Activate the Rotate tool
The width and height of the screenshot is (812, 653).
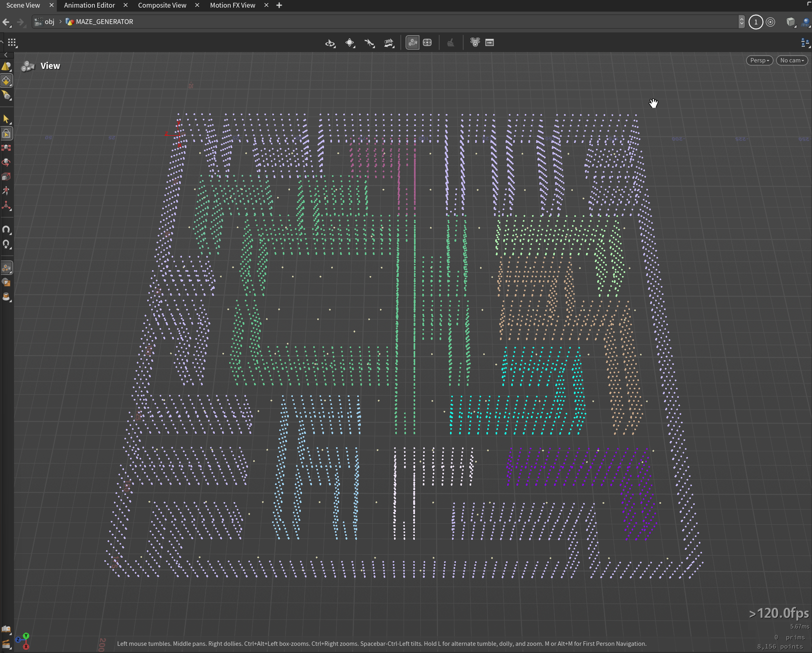tap(6, 162)
